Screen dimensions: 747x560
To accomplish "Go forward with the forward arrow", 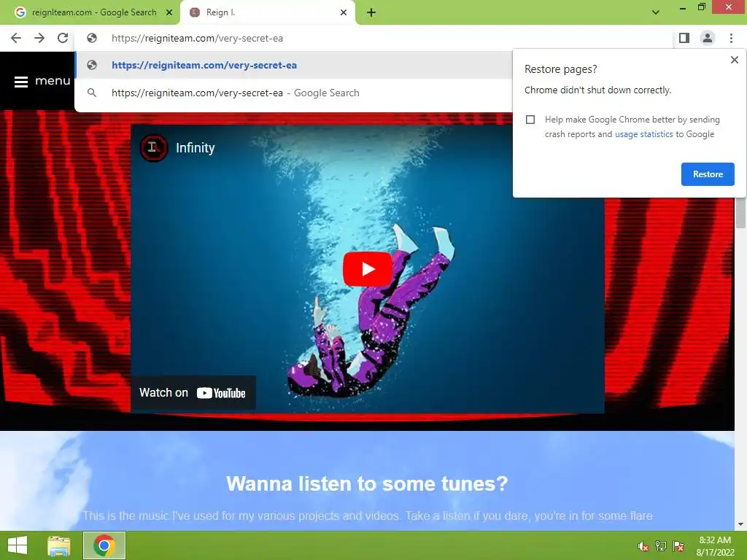I will [39, 38].
